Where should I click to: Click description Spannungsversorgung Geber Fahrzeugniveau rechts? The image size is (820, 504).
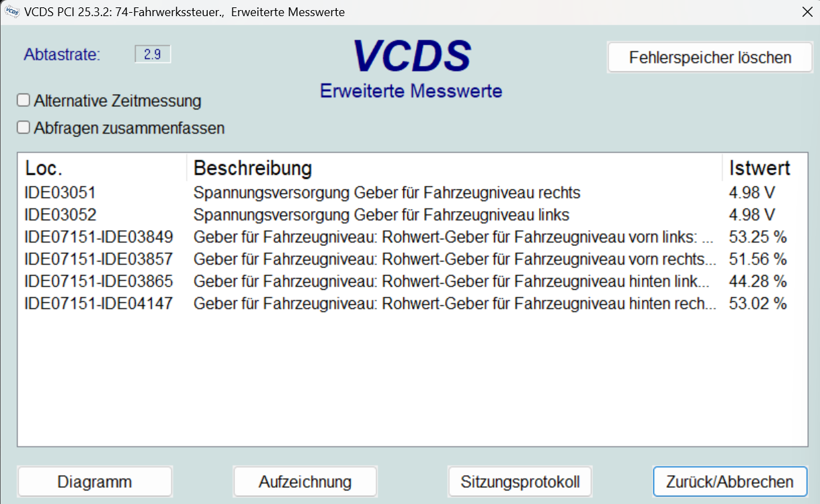click(x=387, y=193)
